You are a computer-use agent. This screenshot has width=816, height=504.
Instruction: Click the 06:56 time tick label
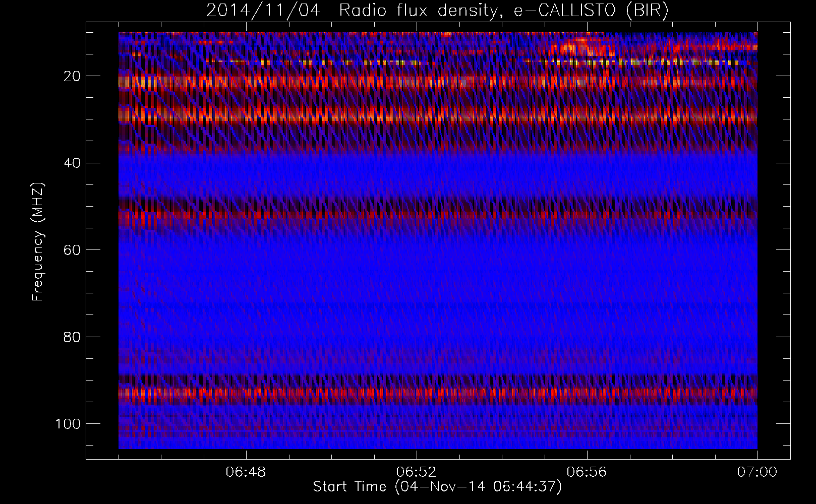(x=587, y=472)
